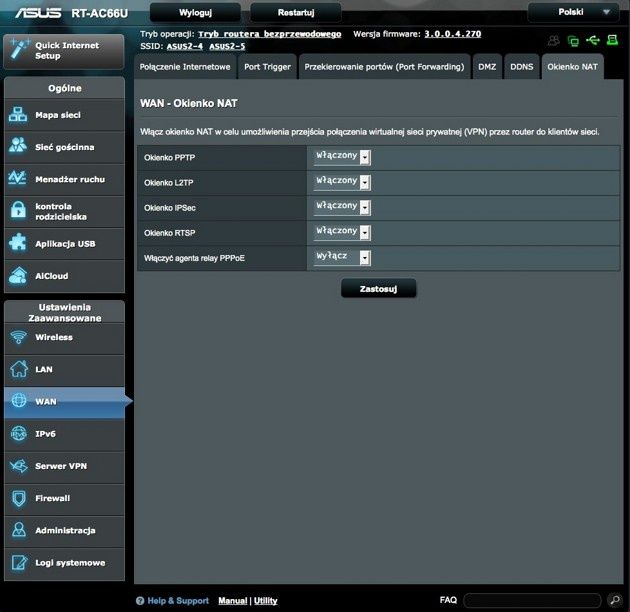Screen dimensions: 630x612
Task: Open Serwer VPN settings
Action: (x=64, y=466)
